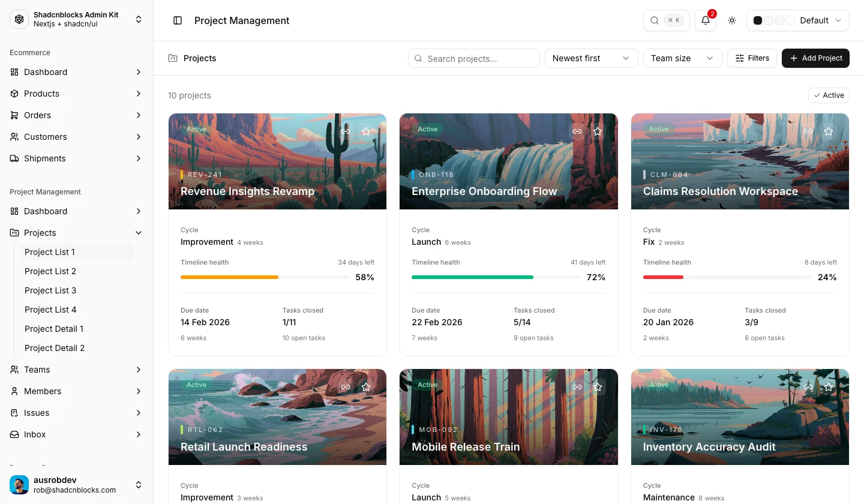Click the '6 open tasks' text

point(764,338)
